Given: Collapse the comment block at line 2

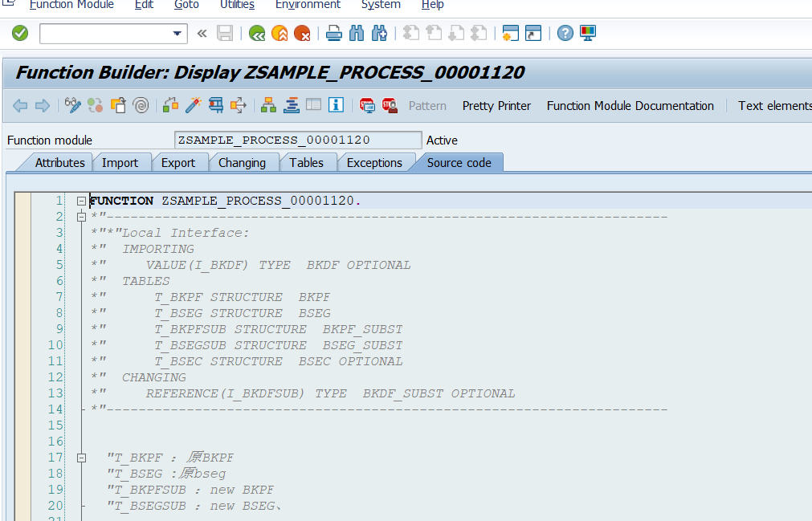Looking at the screenshot, I should (81, 217).
